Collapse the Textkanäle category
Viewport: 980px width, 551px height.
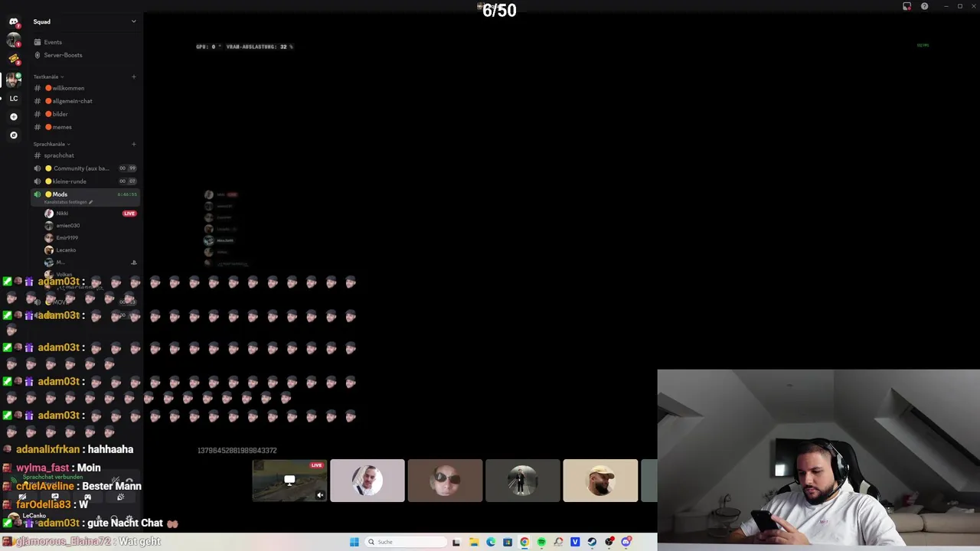pos(47,77)
